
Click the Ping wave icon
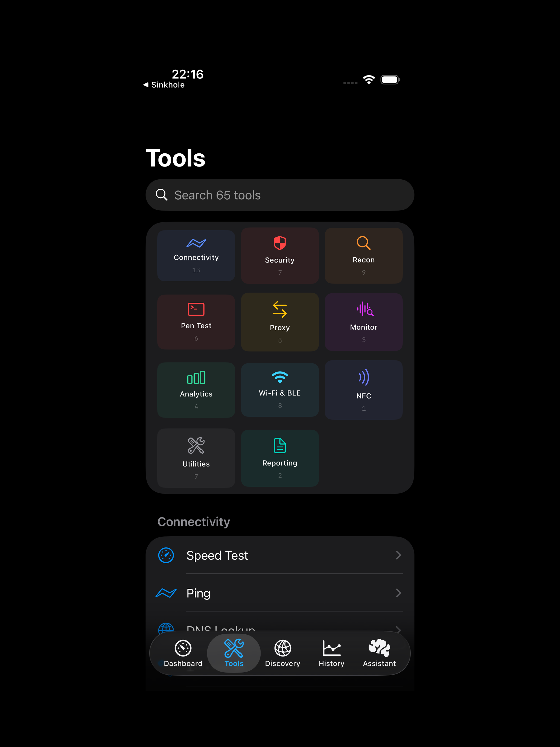[166, 593]
